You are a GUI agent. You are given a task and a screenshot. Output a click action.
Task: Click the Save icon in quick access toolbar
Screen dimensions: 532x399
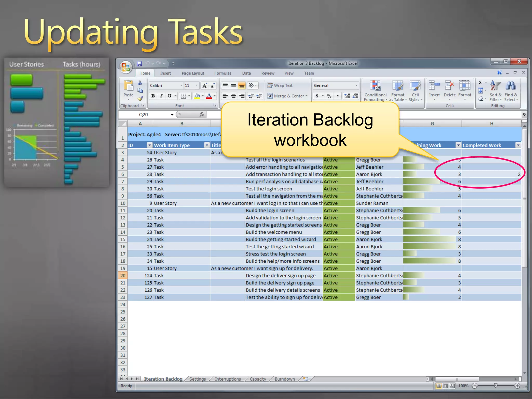(x=140, y=64)
